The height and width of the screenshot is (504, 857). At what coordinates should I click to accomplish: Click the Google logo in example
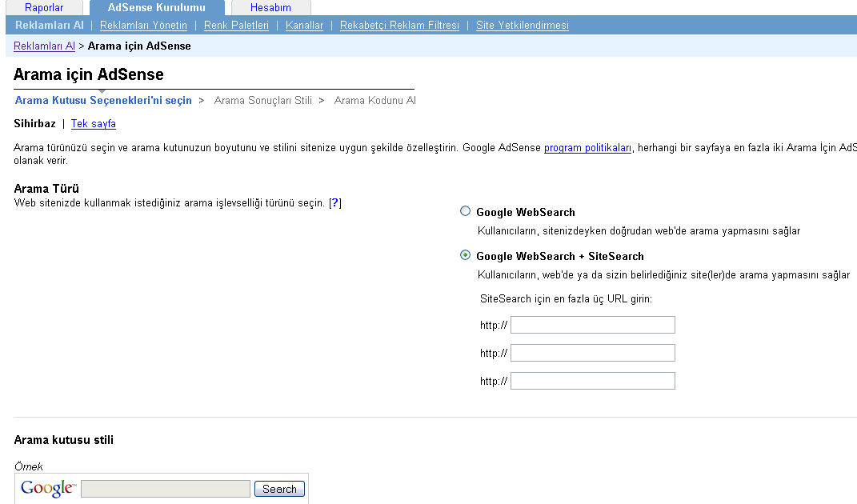click(x=48, y=488)
